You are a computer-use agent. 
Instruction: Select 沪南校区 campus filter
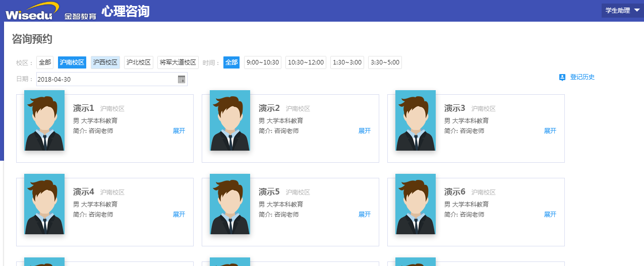click(72, 62)
